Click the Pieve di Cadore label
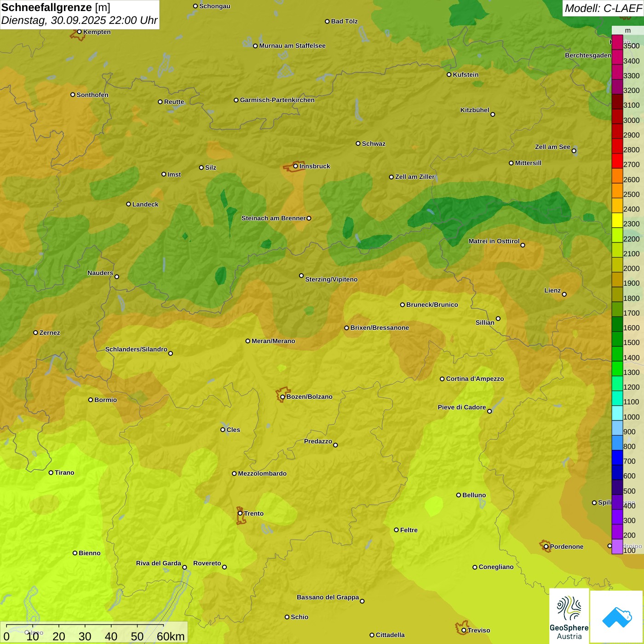Image resolution: width=644 pixels, height=644 pixels. [x=462, y=407]
